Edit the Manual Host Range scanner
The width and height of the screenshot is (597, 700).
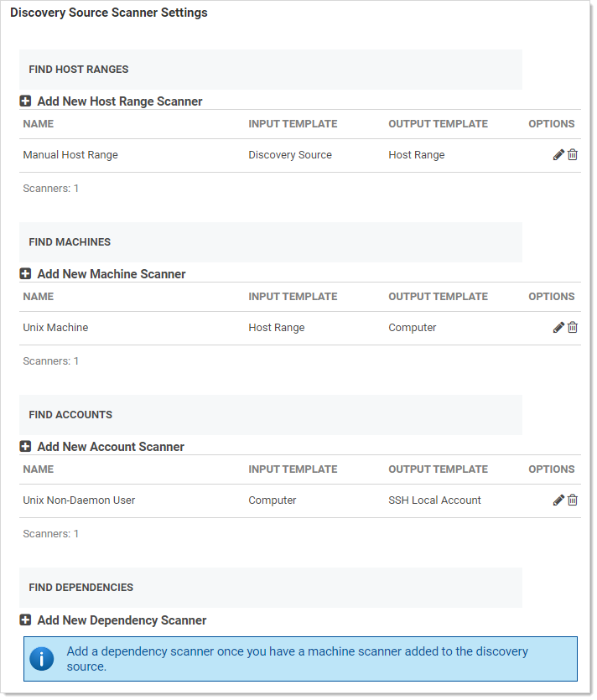pyautogui.click(x=558, y=155)
